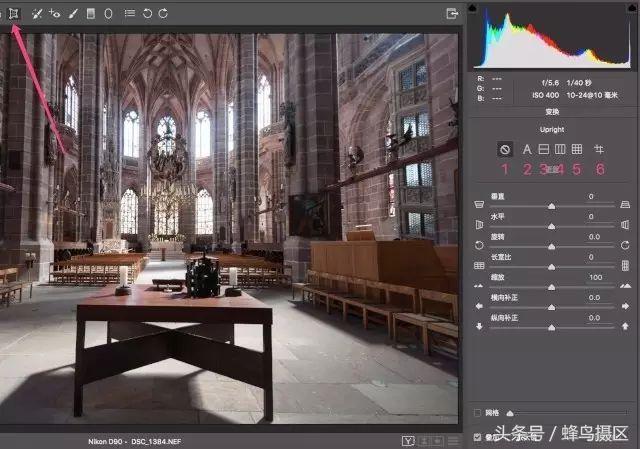Click the tall aspect icon by 长宽比
Screen dimensions: 640x449
[x=625, y=266]
